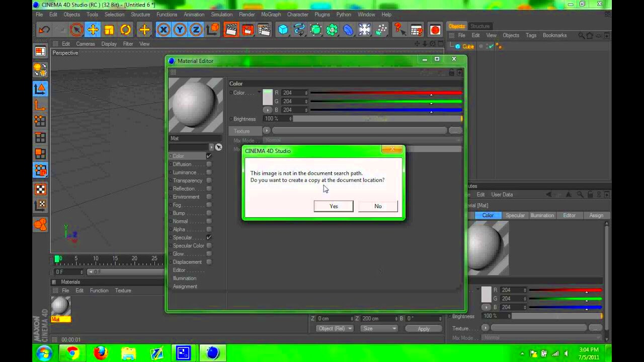Render to Picture Viewer
The image size is (644, 362).
[248, 30]
